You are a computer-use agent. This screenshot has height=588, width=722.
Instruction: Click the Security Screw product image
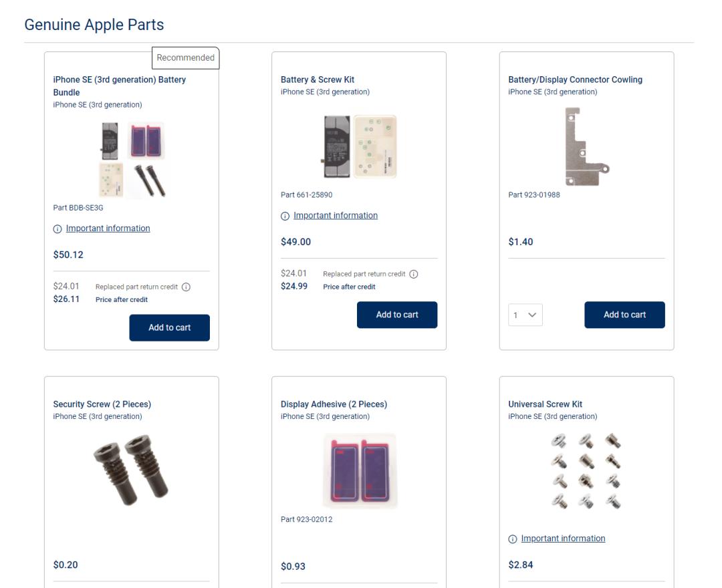[132, 471]
